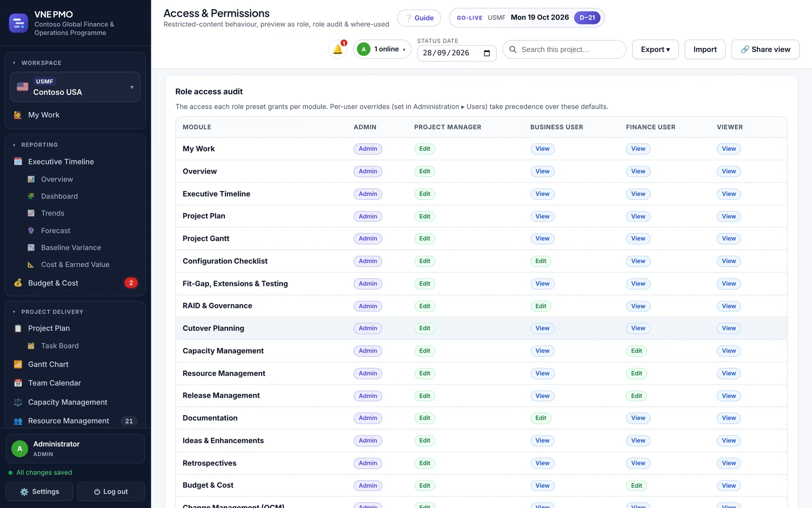This screenshot has width=812, height=508.
Task: Open the Task Board icon
Action: (31, 345)
